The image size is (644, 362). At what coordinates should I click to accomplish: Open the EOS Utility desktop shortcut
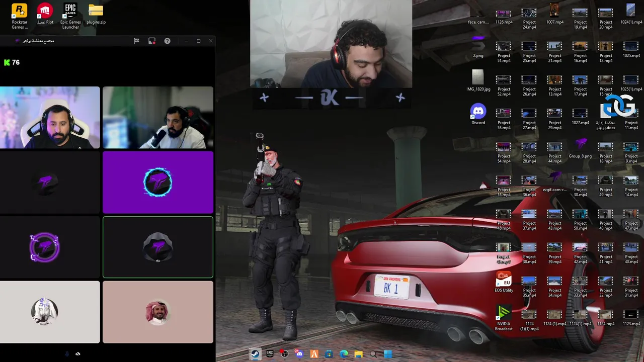504,282
